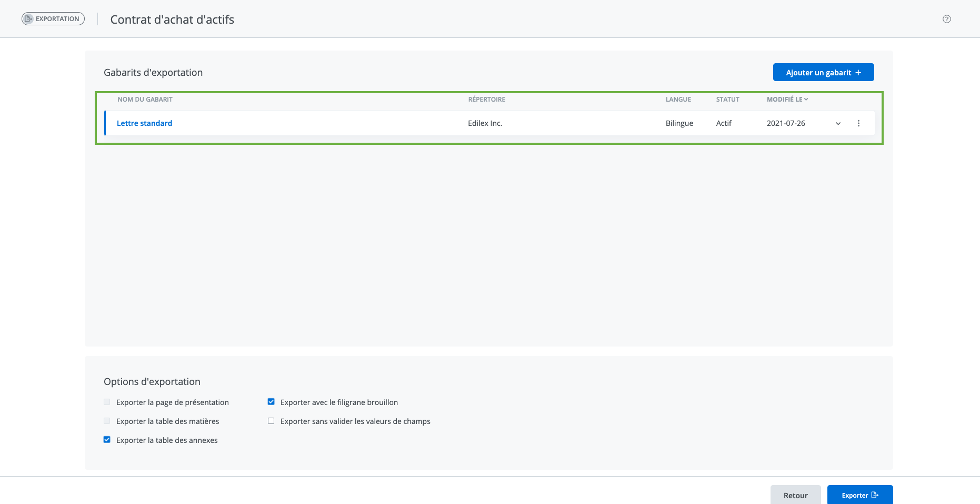Toggle Exporter la page de présentation checkbox

[x=107, y=402]
